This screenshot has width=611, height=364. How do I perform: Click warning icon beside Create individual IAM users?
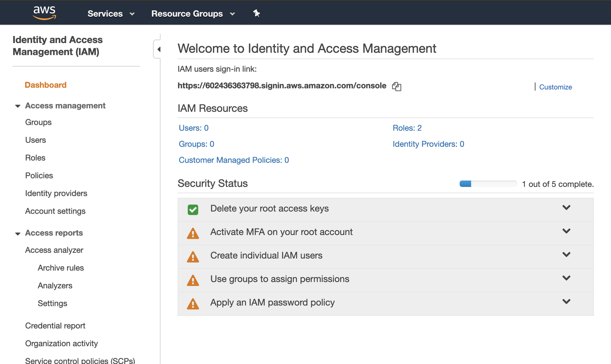193,257
